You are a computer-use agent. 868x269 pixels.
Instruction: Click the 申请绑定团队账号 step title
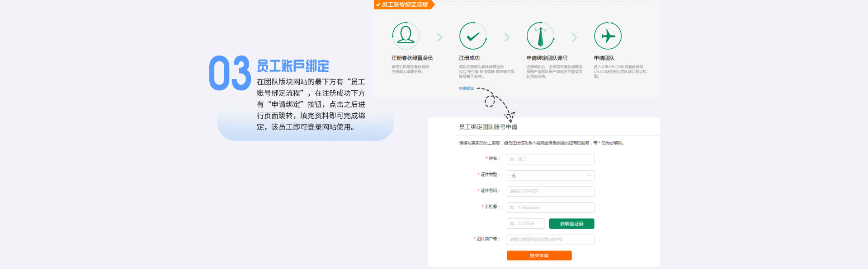pyautogui.click(x=547, y=58)
